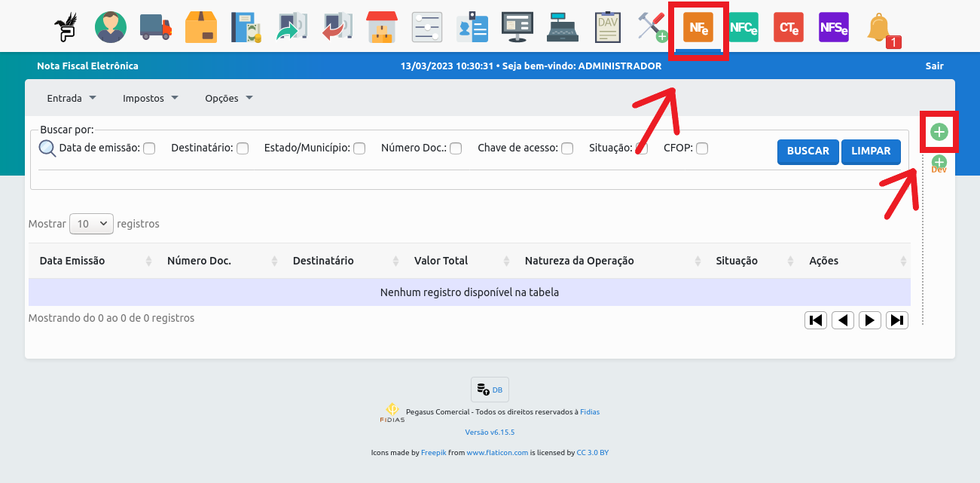The image size is (980, 483).
Task: Check the CFOP filter checkbox
Action: point(702,148)
